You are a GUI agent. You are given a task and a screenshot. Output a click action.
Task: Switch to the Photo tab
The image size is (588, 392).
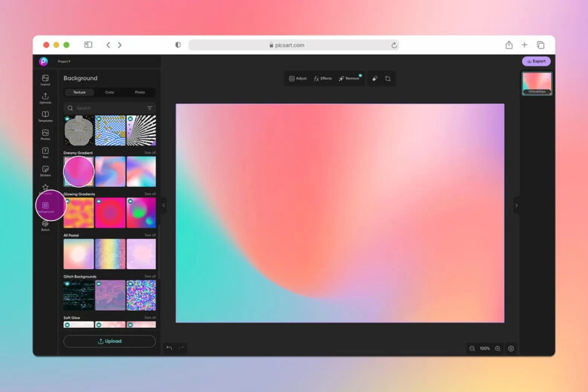point(139,92)
